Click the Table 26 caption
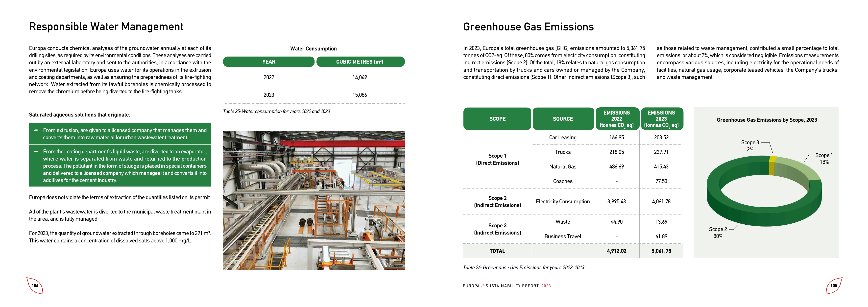Image resolution: width=868 pixels, height=307 pixels. [x=524, y=267]
